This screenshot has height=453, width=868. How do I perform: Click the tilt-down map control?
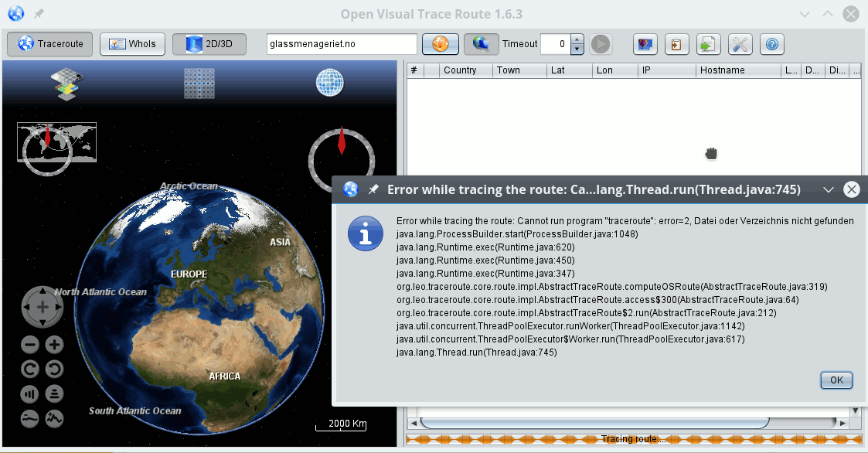click(54, 394)
